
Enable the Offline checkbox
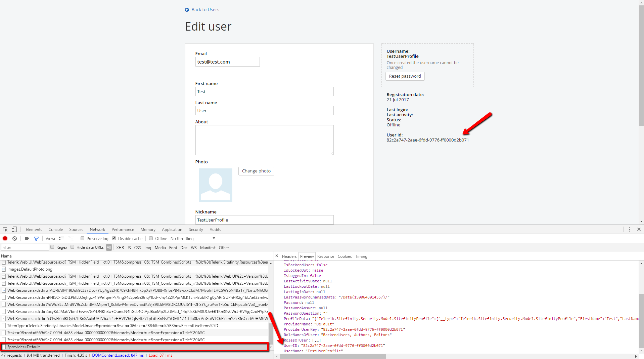[x=151, y=238]
